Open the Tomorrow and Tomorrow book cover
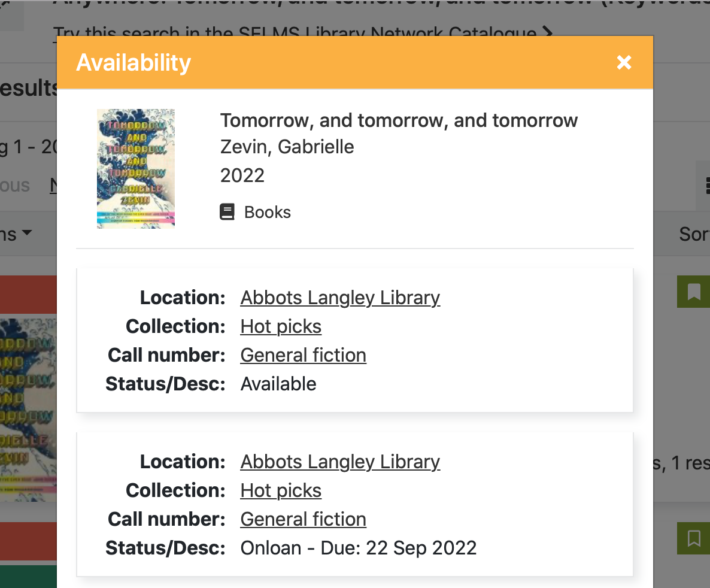Image resolution: width=710 pixels, height=588 pixels. click(x=135, y=168)
